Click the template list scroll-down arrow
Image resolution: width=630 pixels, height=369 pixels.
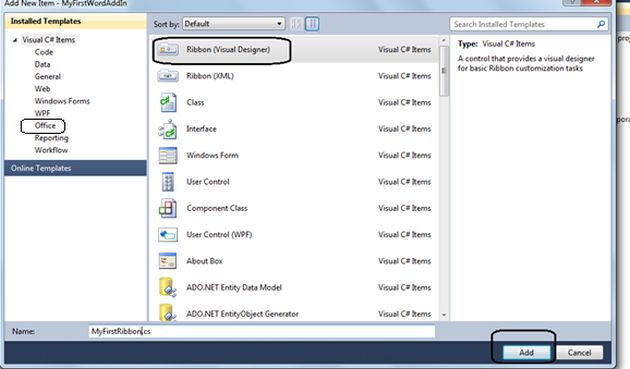click(444, 315)
